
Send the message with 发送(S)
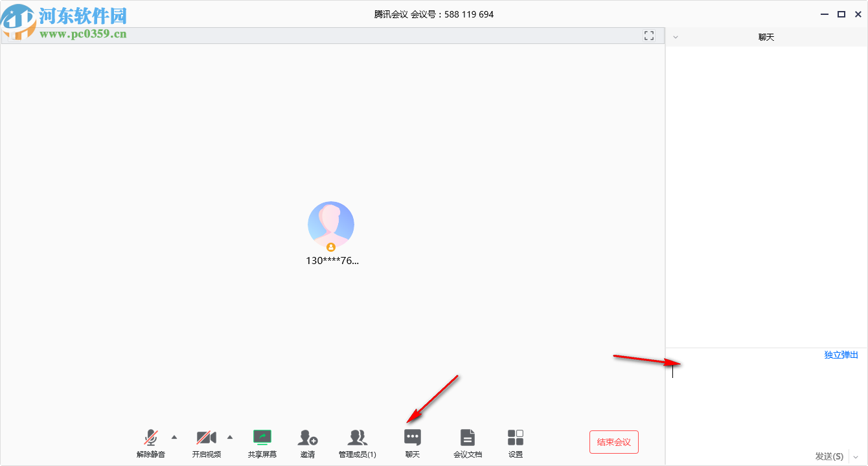point(830,456)
